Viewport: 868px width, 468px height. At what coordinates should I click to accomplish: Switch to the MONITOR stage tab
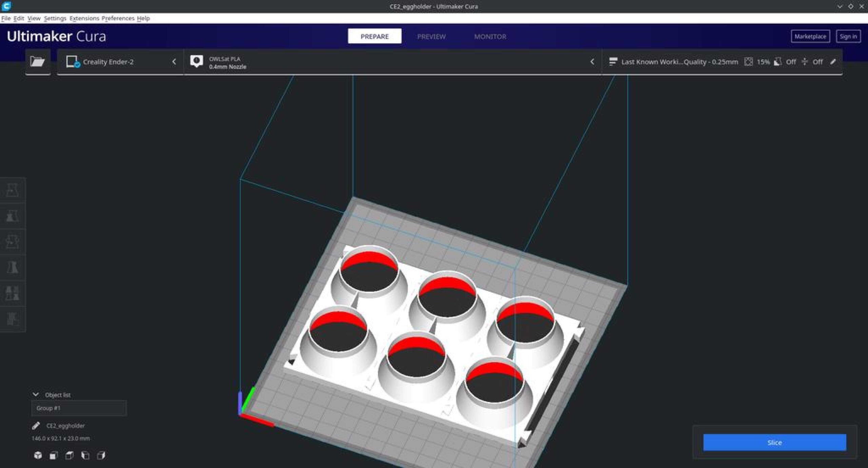(490, 36)
